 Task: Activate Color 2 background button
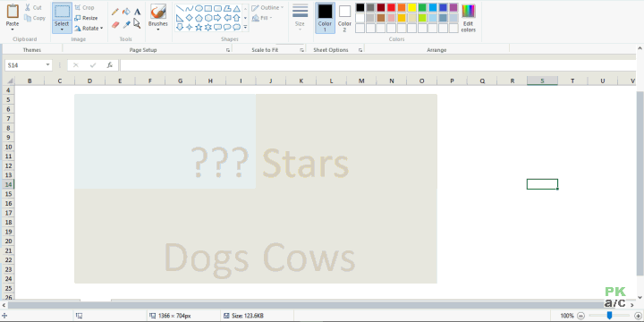coord(344,18)
